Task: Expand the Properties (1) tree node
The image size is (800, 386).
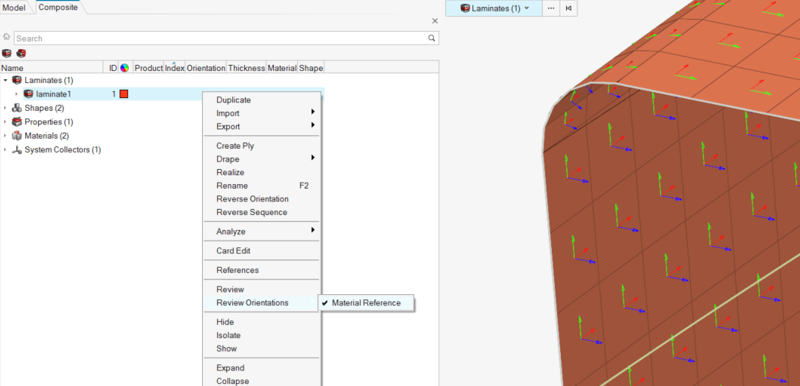Action: click(x=6, y=122)
